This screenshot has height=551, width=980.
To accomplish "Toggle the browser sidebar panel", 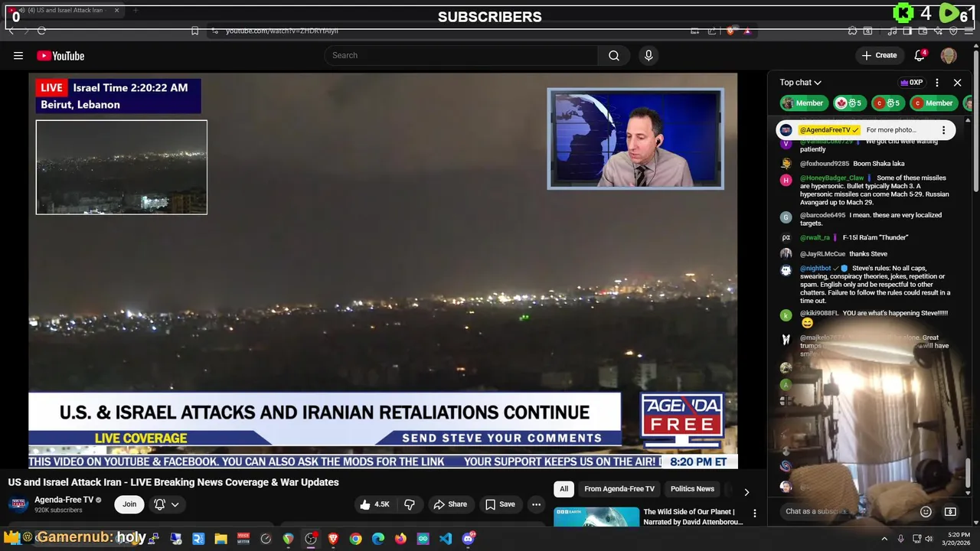I will pos(907,31).
